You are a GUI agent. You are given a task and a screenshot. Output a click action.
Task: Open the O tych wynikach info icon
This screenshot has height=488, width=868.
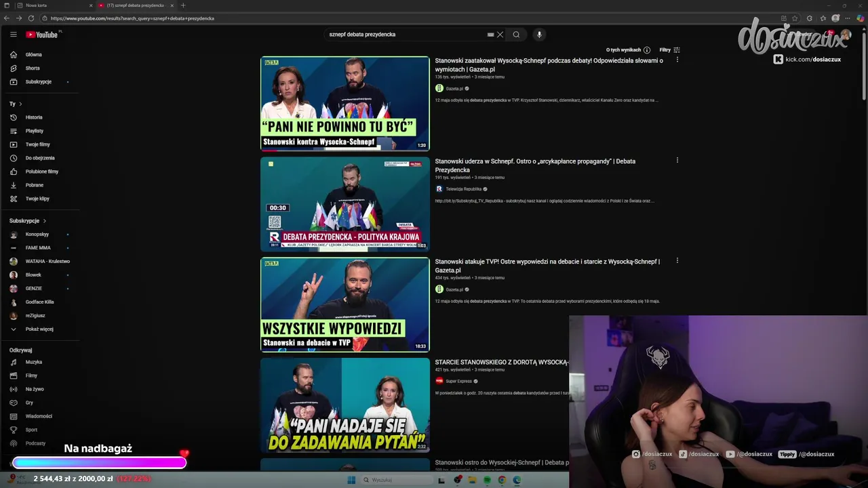click(646, 50)
